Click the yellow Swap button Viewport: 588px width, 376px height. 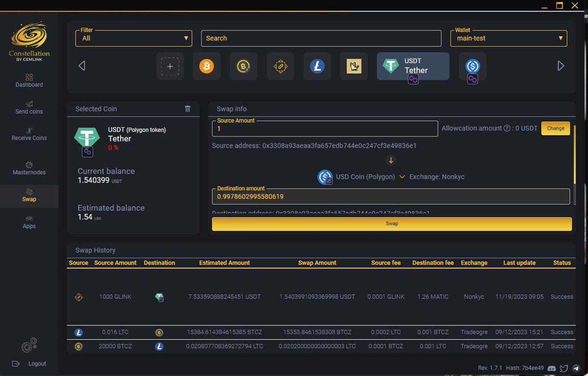point(392,224)
